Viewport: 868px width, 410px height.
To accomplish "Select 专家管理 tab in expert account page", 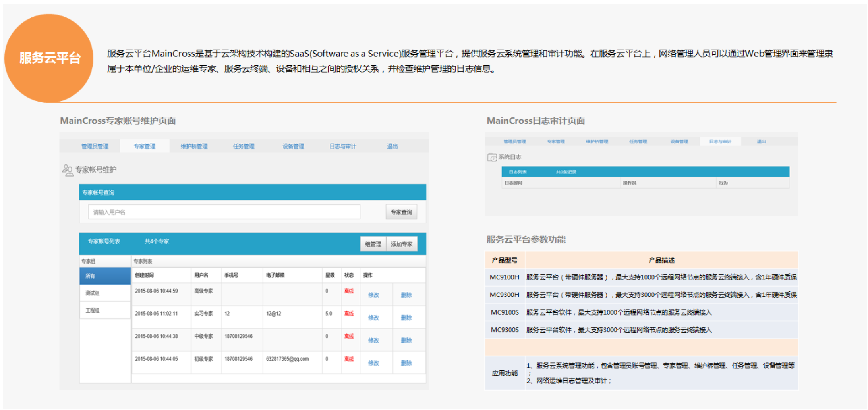I will tap(145, 146).
